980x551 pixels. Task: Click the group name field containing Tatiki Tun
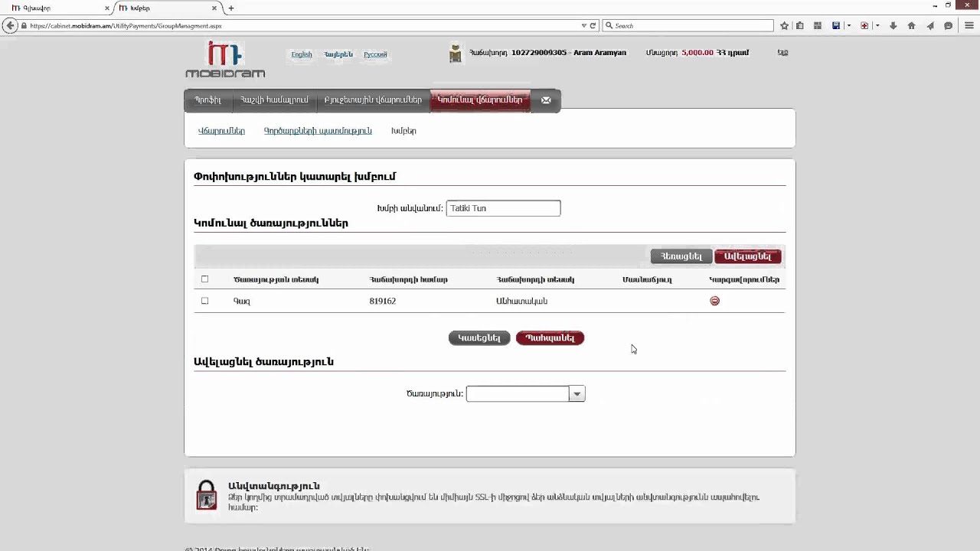coord(503,208)
